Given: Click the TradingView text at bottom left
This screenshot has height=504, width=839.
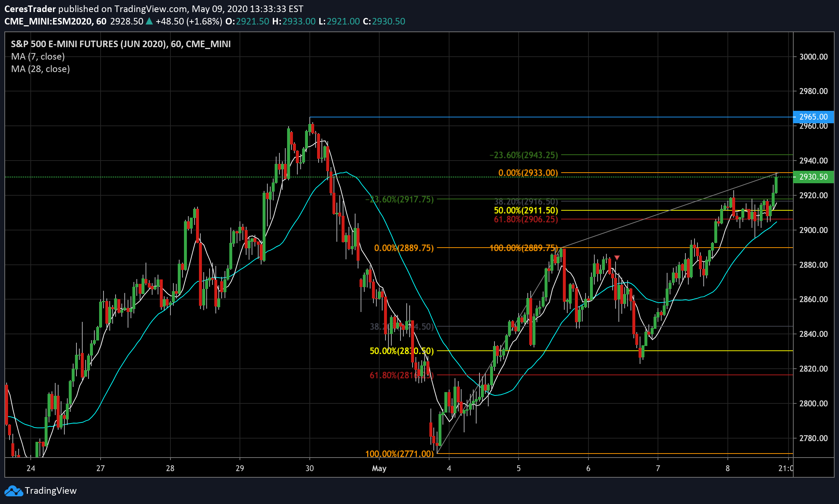Looking at the screenshot, I should click(50, 491).
